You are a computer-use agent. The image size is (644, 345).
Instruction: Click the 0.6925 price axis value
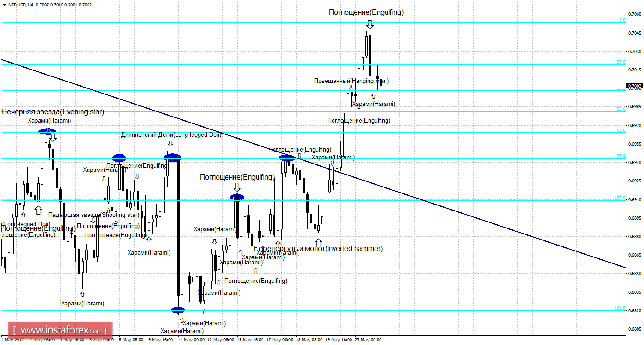pos(635,181)
